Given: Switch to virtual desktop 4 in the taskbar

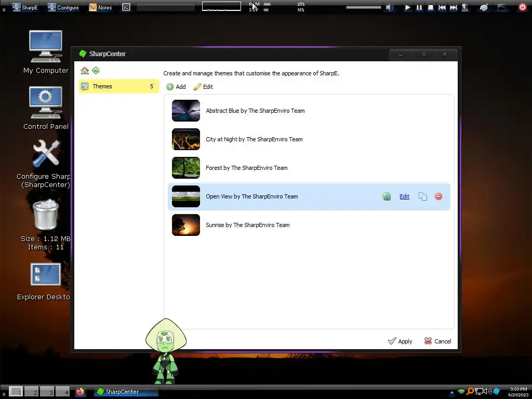Looking at the screenshot, I should (x=63, y=392).
